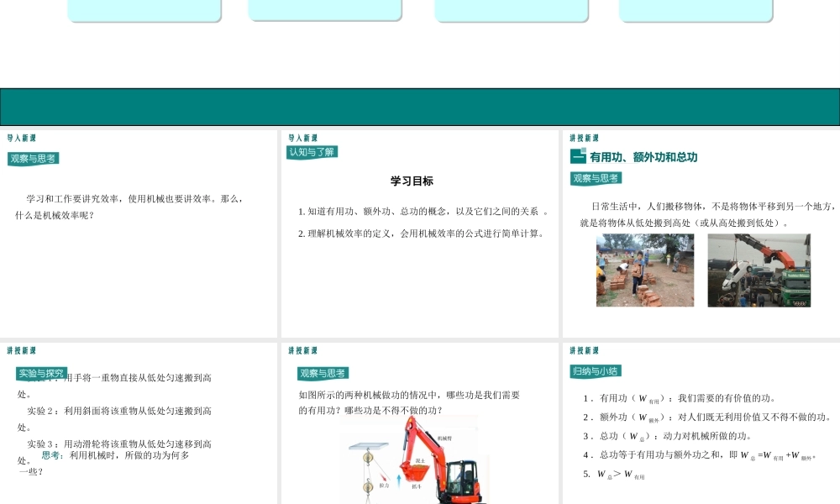Click the pulley diagram beside the excavator
Viewport: 840px width, 504px height.
368,472
